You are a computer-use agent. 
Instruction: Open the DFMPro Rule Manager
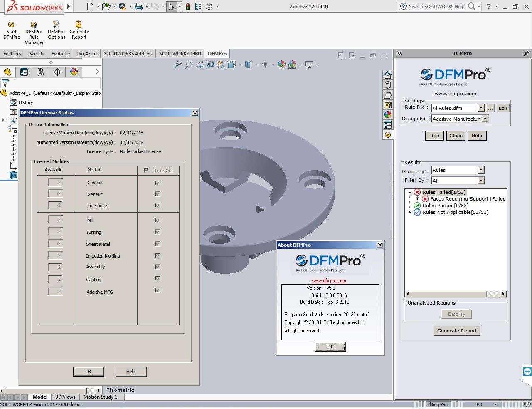click(x=34, y=33)
